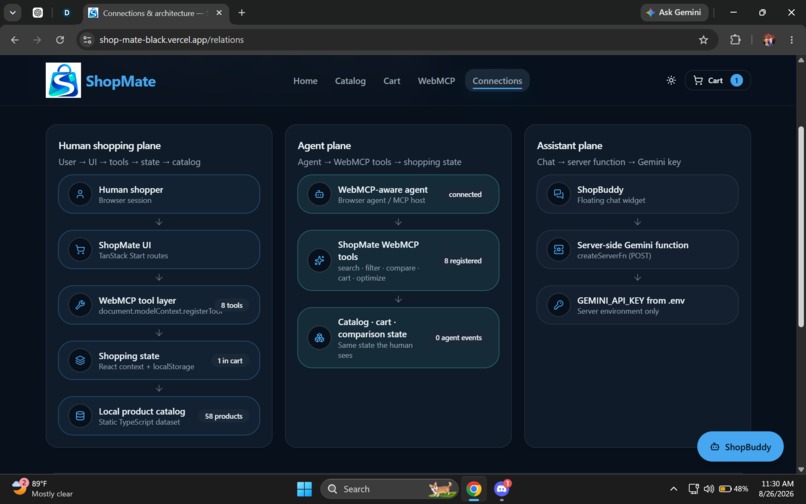Viewport: 806px width, 504px height.
Task: Click the '1 in cart' badge
Action: pyautogui.click(x=230, y=361)
